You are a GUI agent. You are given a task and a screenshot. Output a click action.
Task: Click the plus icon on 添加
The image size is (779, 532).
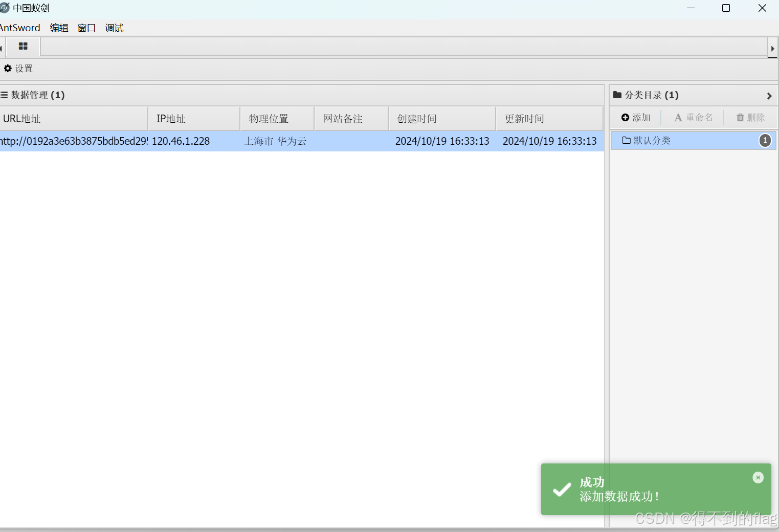(625, 118)
